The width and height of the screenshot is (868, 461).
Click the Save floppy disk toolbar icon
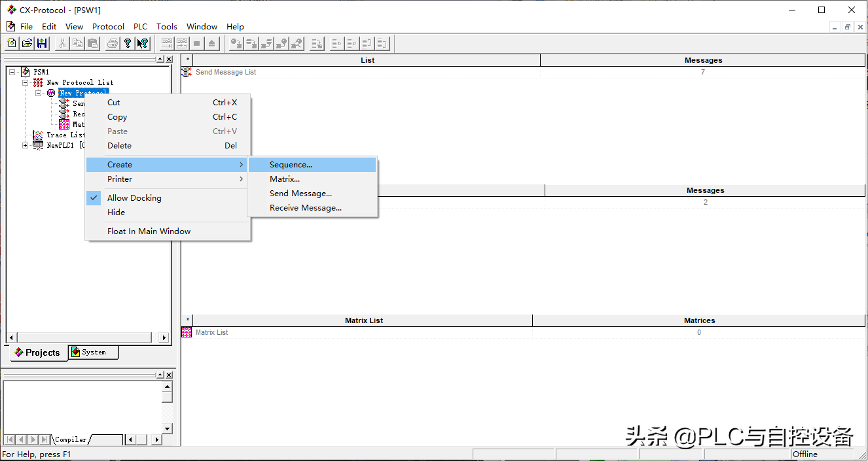42,44
